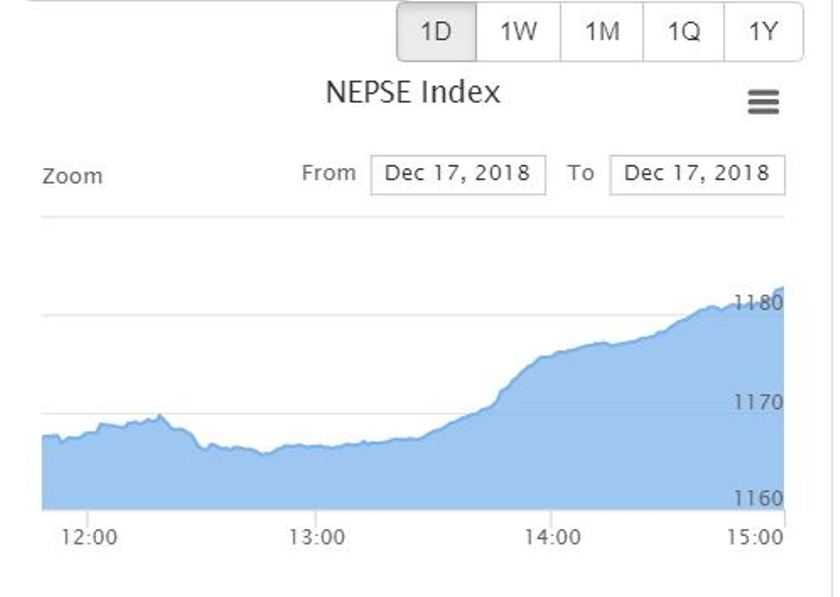Click the Zoom label
The image size is (840, 597).
tap(72, 176)
